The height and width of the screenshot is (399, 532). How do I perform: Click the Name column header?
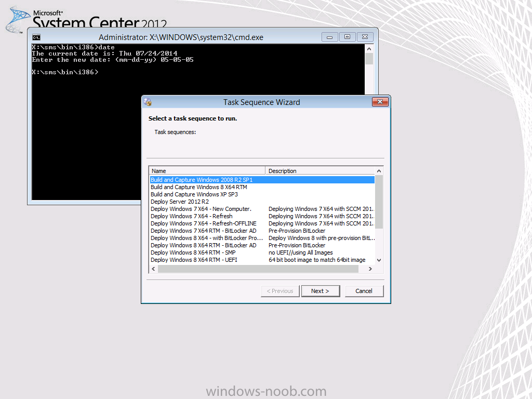[207, 170]
